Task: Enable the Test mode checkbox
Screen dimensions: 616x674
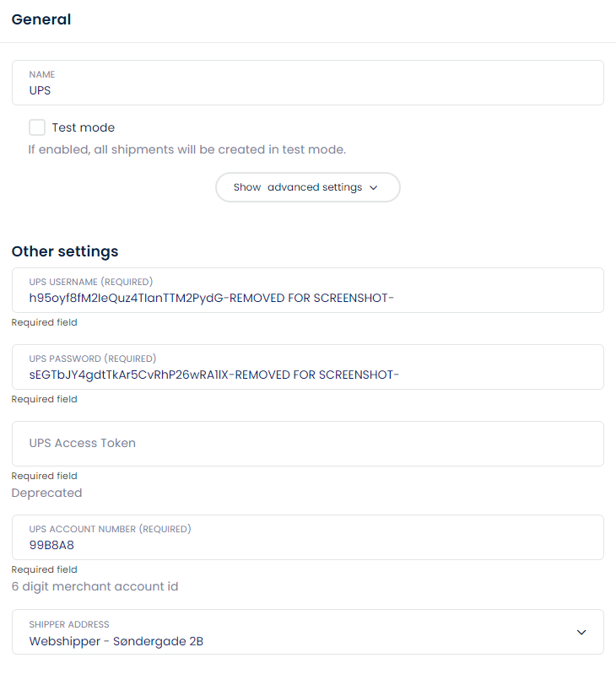Action: 37,127
